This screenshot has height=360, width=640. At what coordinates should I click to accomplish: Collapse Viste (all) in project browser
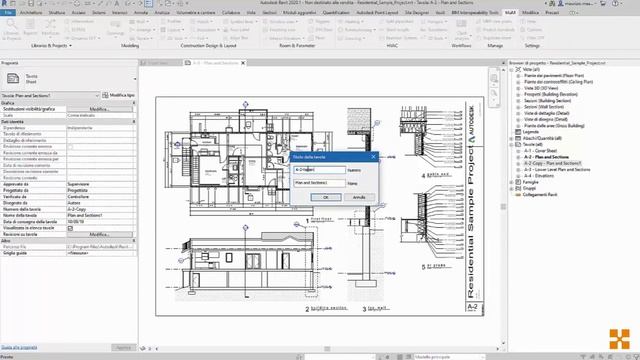(511, 70)
